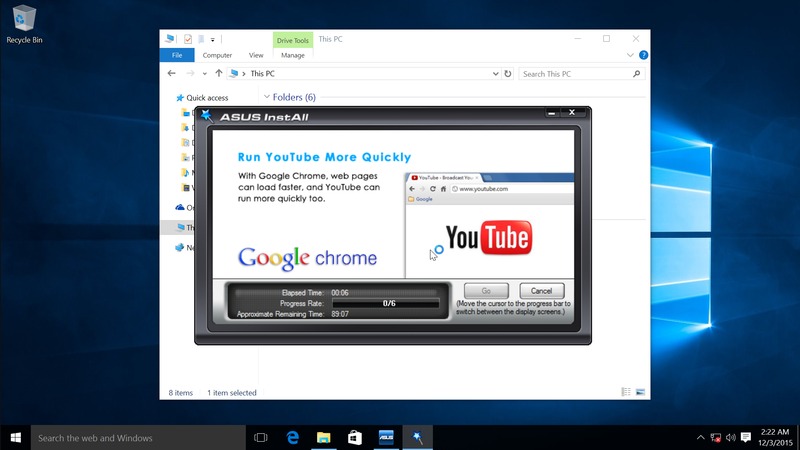
Task: Switch to the Computer ribbon tab
Action: click(x=217, y=55)
